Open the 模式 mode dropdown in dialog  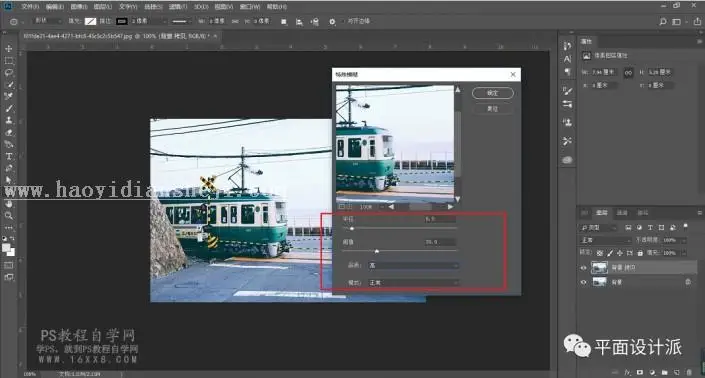click(x=413, y=283)
